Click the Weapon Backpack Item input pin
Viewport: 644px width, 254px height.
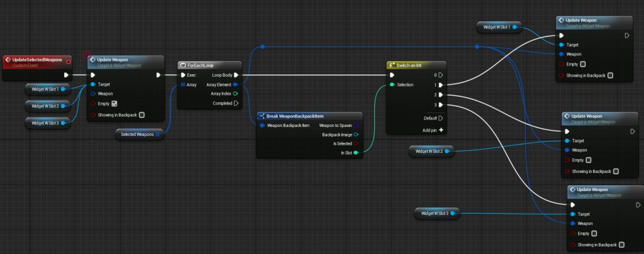point(262,125)
